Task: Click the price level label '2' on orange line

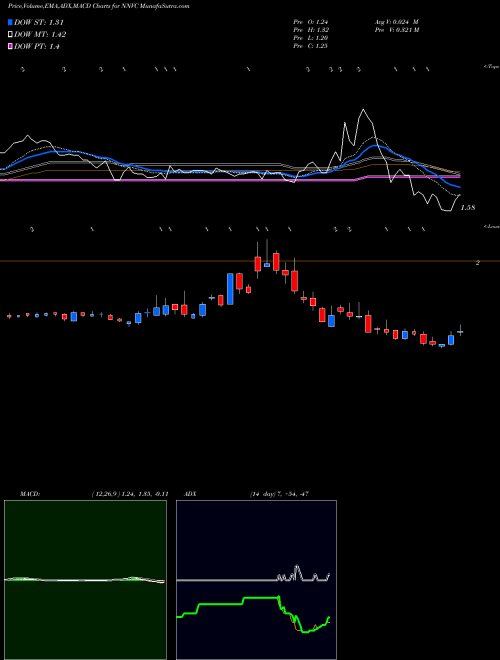Action: coord(478,263)
